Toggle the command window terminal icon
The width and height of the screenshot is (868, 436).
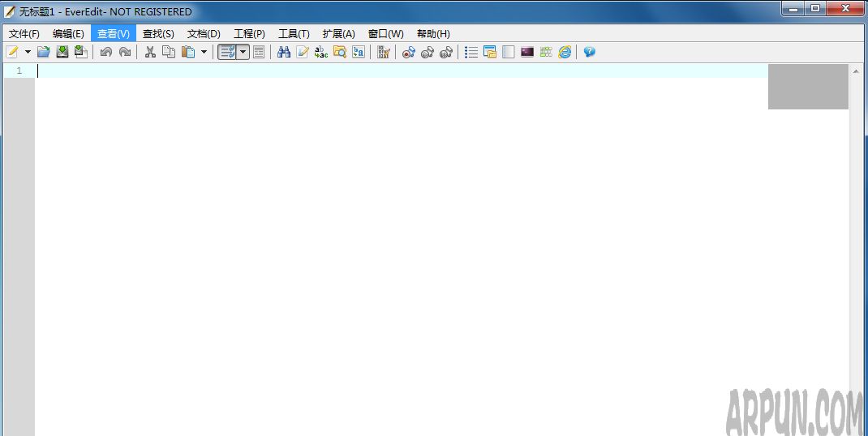click(x=527, y=52)
